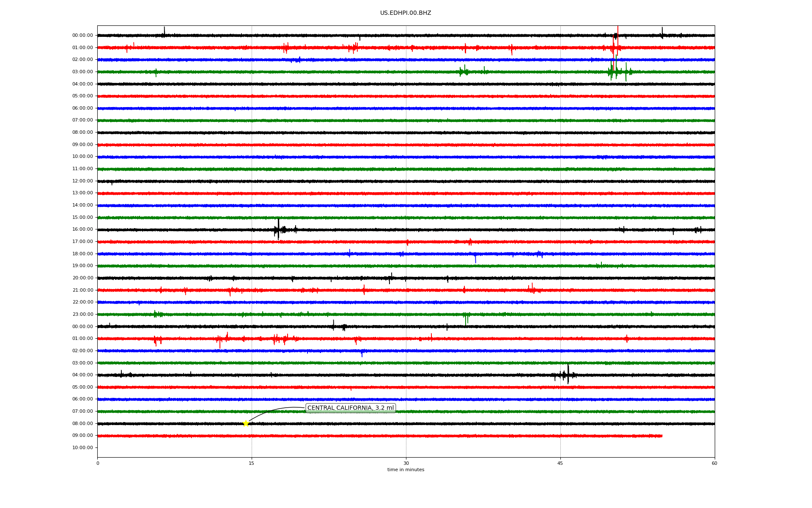The width and height of the screenshot is (812, 508).
Task: Click the x-axis tick label 60
Action: click(x=714, y=464)
